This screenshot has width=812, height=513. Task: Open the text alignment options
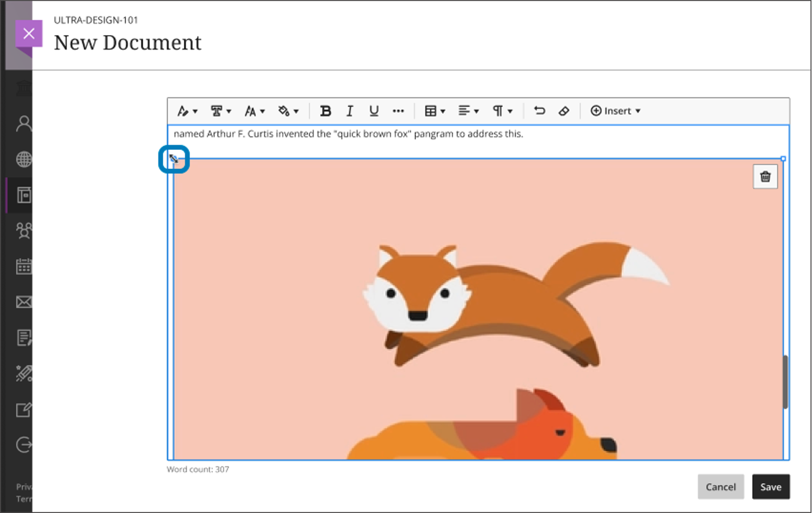point(468,111)
